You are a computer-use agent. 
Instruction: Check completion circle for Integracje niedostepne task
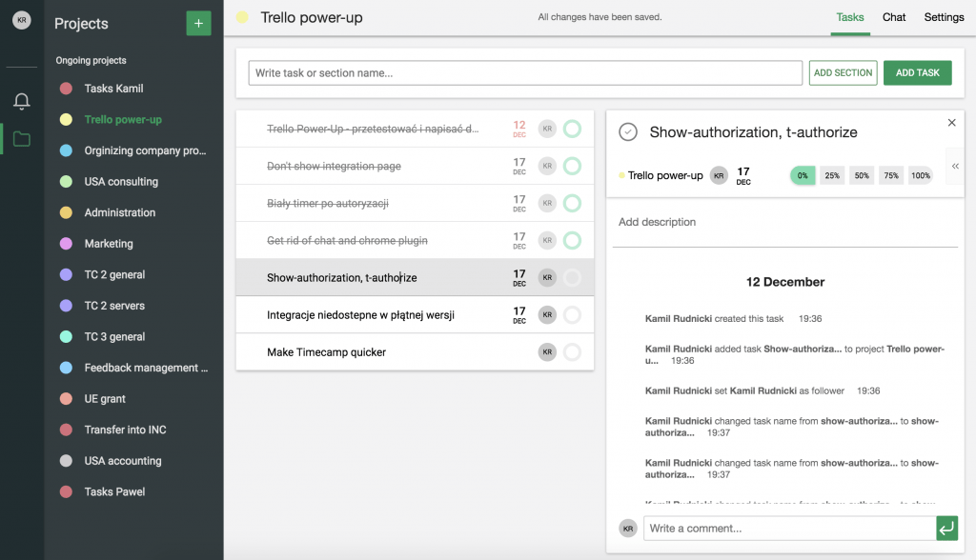[572, 315]
